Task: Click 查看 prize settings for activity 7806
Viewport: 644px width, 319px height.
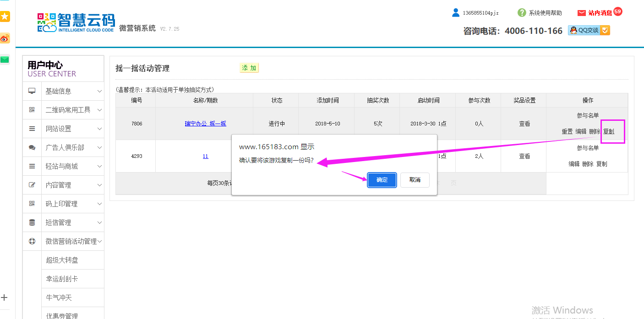Action: 524,124
